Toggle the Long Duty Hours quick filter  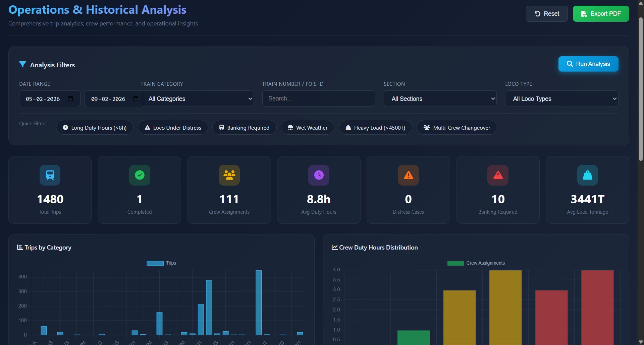coord(95,127)
